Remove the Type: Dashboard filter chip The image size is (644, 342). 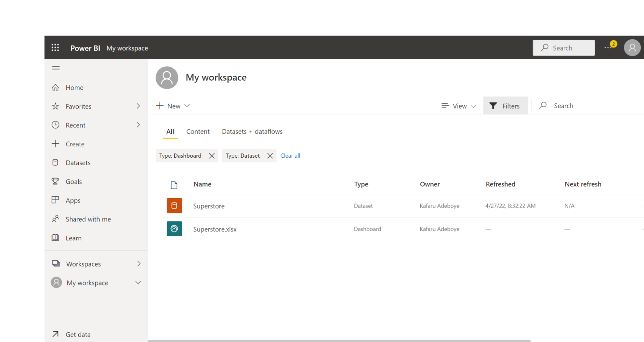coord(212,156)
